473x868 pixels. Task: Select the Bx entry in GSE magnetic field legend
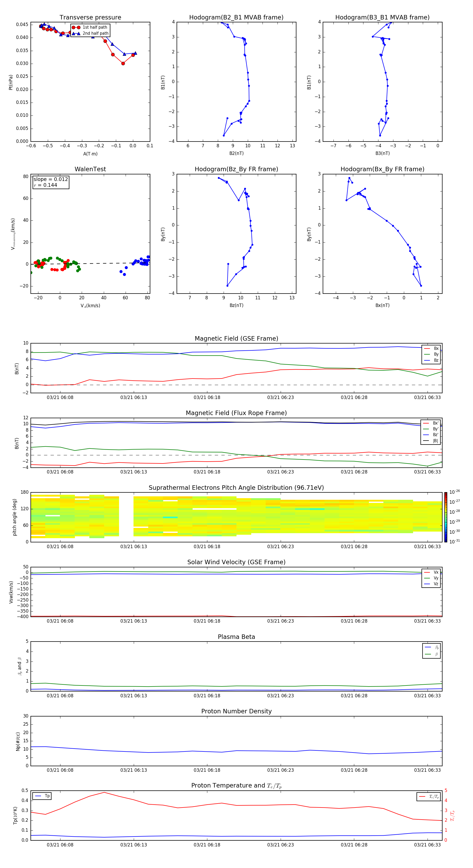pos(431,349)
